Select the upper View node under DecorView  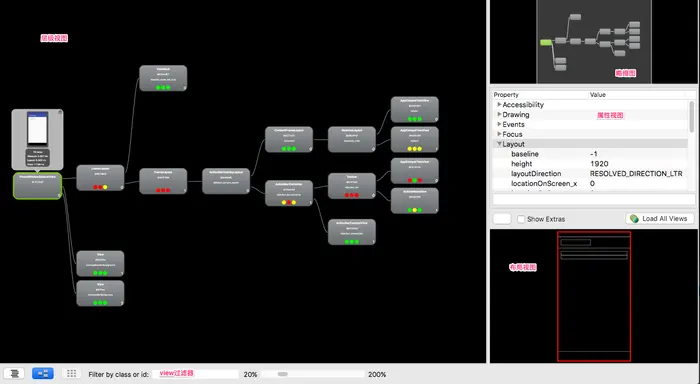coord(100,263)
